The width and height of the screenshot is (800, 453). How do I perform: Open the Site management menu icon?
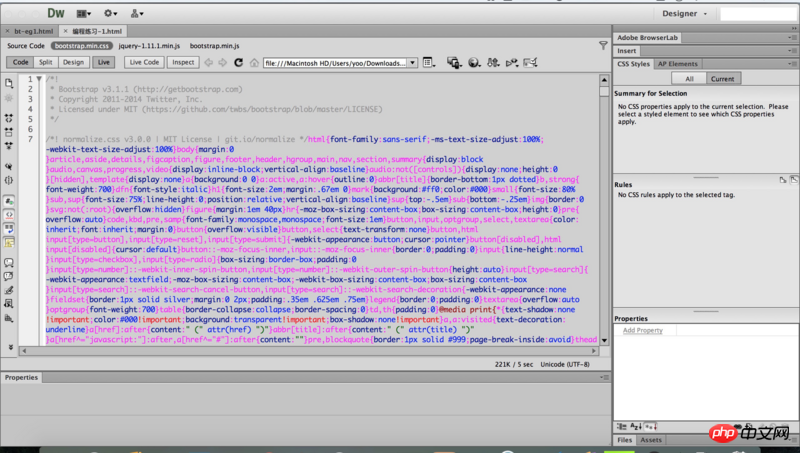click(x=137, y=13)
